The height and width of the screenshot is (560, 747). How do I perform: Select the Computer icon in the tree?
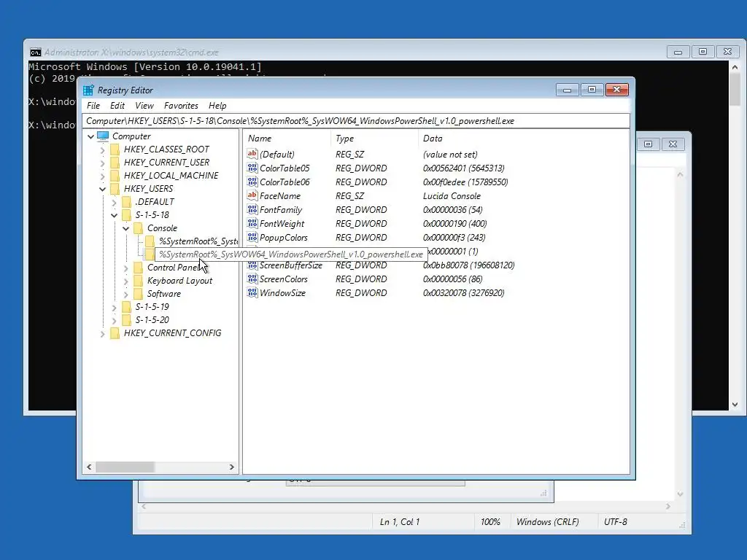tap(103, 136)
